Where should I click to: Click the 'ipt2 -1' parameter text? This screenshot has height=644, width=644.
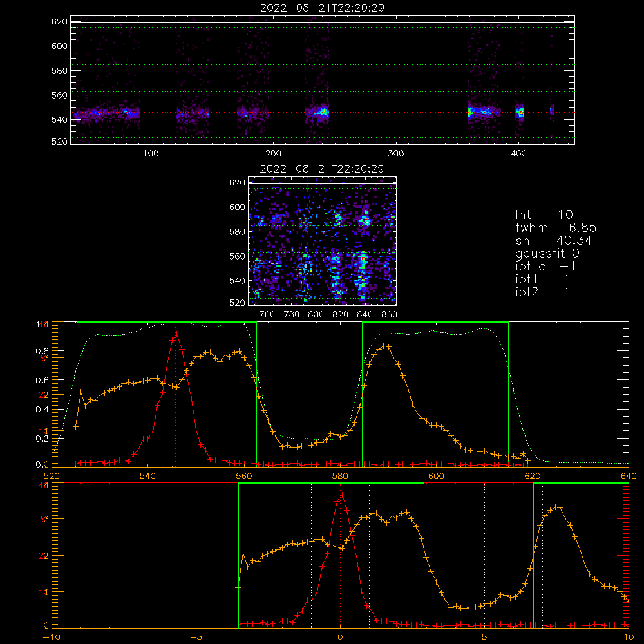pyautogui.click(x=542, y=292)
